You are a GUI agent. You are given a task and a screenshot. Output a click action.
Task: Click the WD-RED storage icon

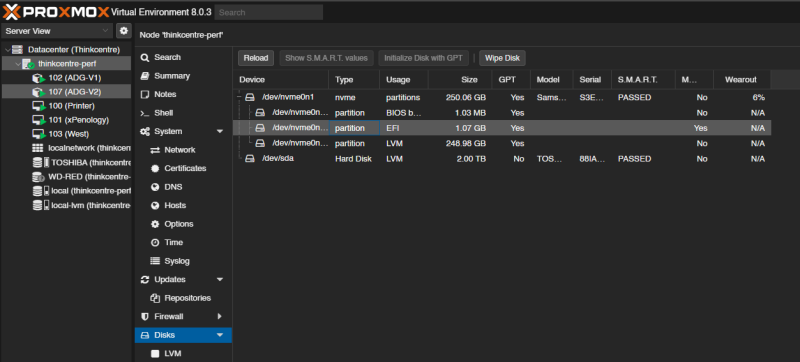[x=38, y=177]
